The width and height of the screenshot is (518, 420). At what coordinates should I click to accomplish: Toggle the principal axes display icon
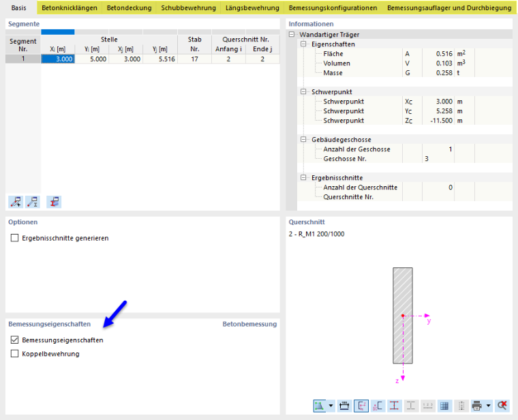coord(361,406)
